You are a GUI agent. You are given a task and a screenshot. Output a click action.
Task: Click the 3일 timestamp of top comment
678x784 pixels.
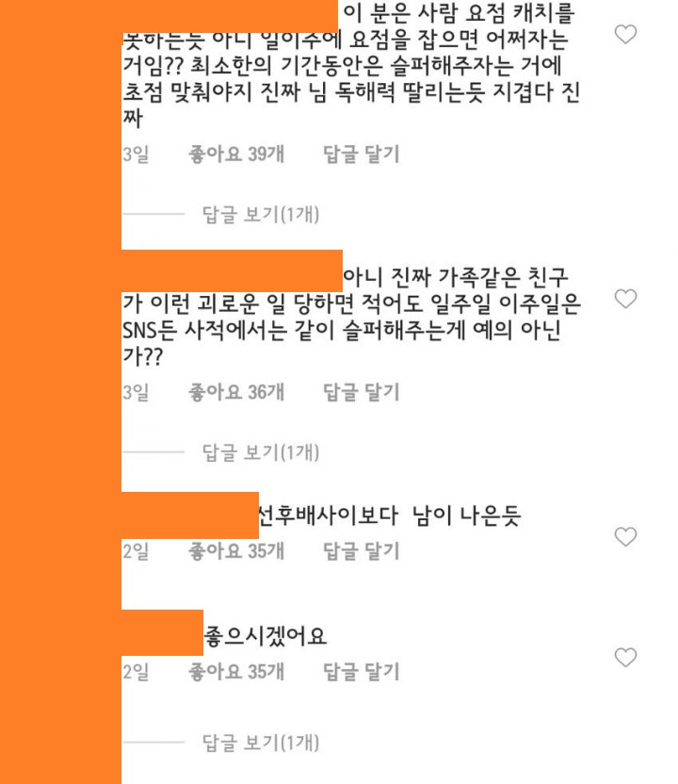136,154
